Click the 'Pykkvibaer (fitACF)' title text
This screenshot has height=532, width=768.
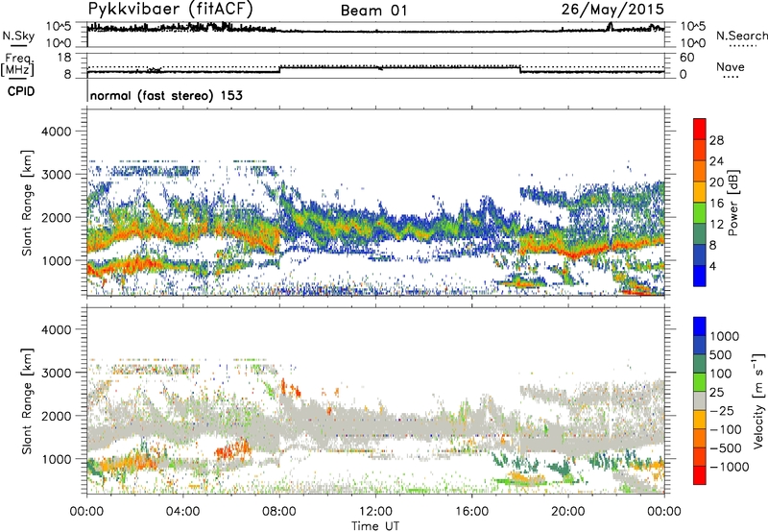(x=171, y=9)
